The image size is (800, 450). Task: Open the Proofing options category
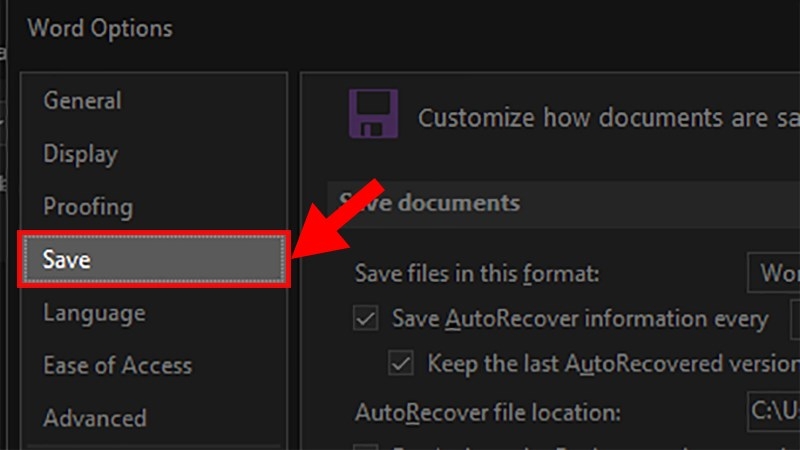click(x=88, y=207)
